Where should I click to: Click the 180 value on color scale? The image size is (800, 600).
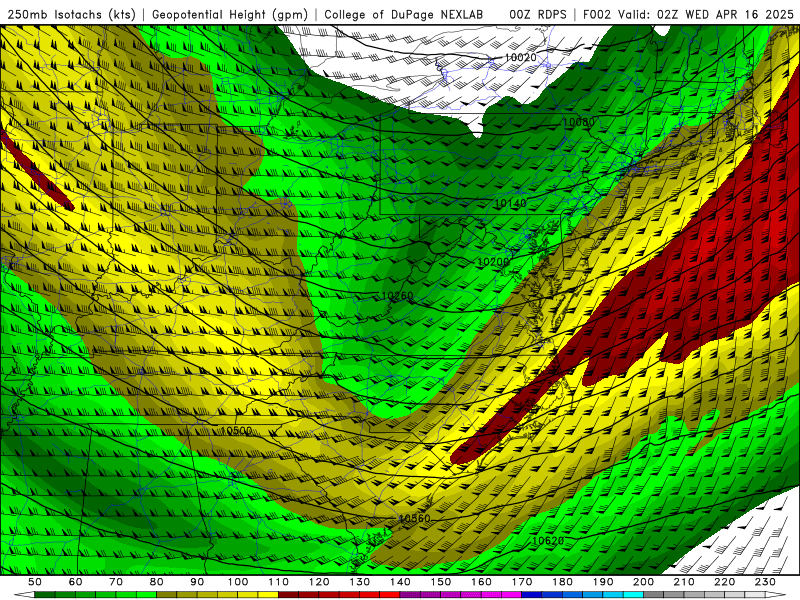point(562,582)
